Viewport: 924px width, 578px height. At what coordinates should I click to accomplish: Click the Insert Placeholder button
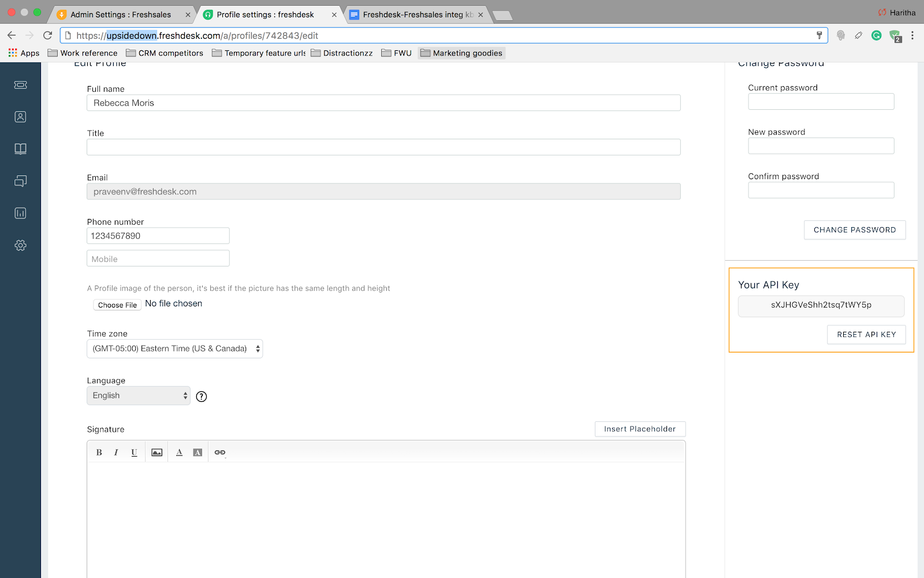click(x=640, y=429)
